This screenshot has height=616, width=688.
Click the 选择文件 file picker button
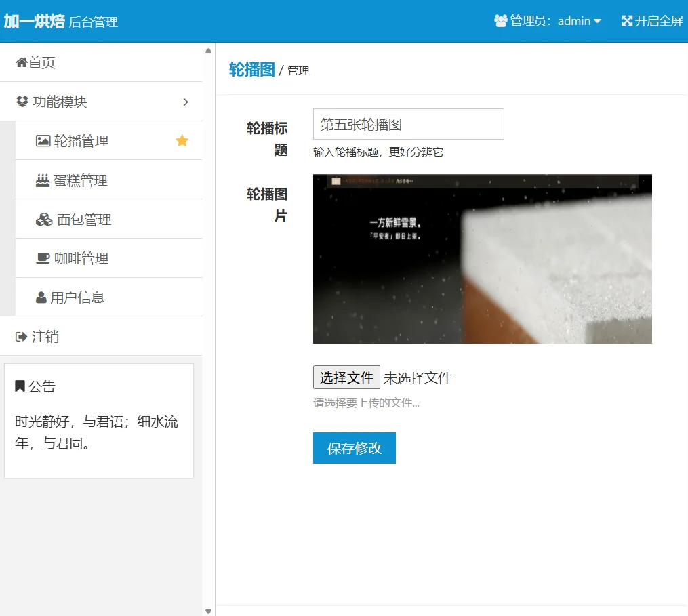pyautogui.click(x=346, y=377)
